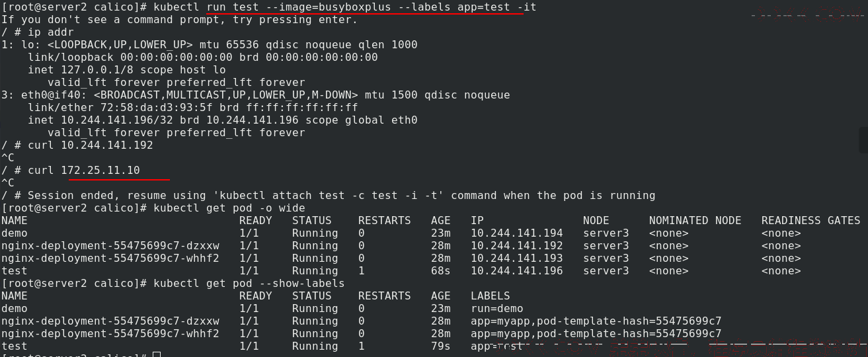Click the underlined IP 172.25.11.10
Viewport: 868px width, 357px height.
tap(100, 171)
